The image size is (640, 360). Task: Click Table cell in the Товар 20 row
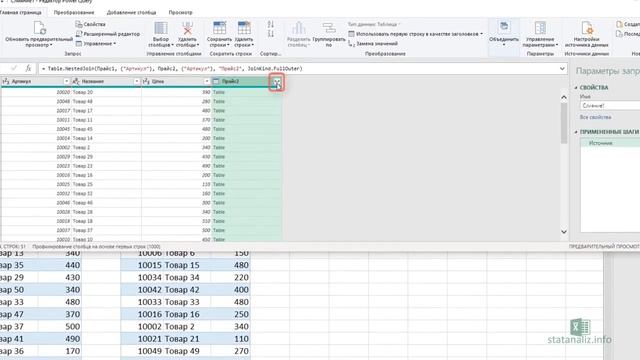click(247, 92)
